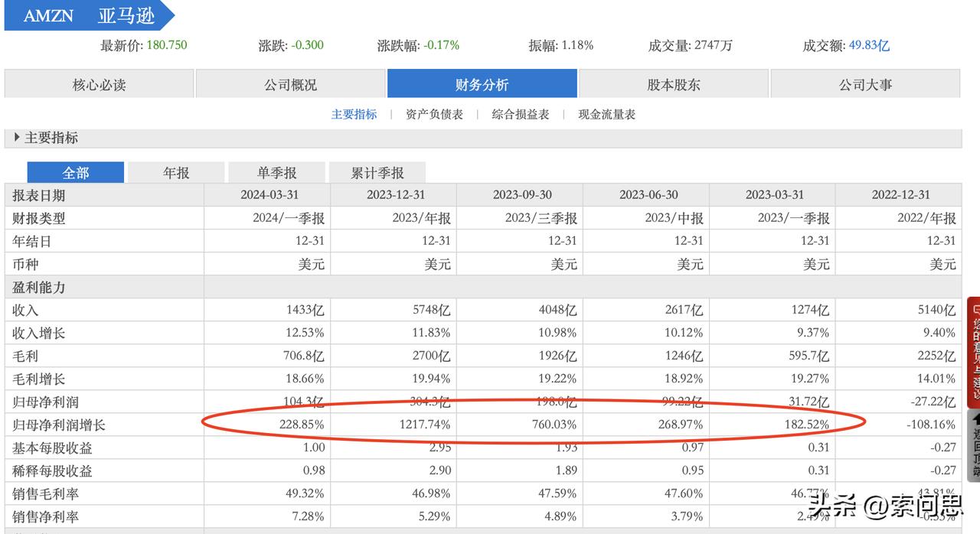Select the 财务分析 tab
The image size is (980, 534).
(x=482, y=84)
